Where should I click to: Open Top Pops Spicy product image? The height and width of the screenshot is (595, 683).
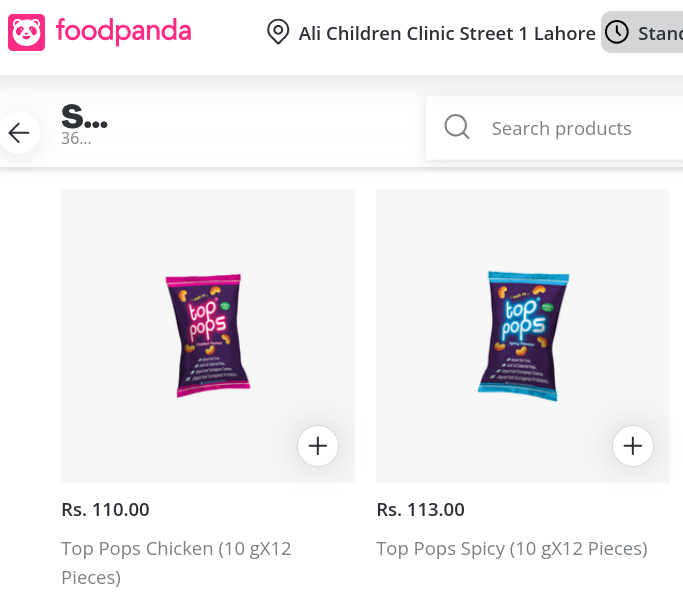pos(522,335)
